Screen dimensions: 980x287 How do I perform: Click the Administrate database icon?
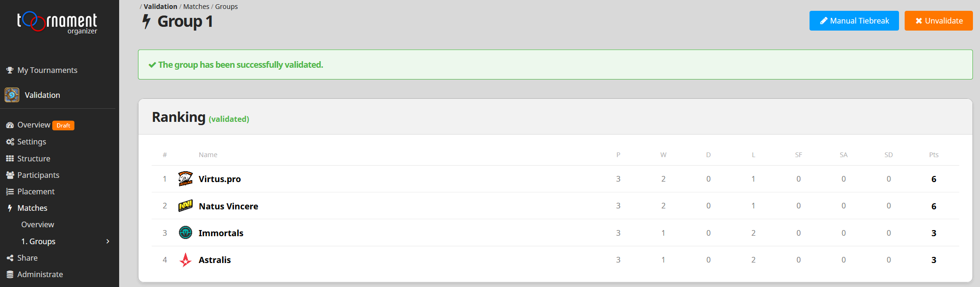click(x=10, y=274)
